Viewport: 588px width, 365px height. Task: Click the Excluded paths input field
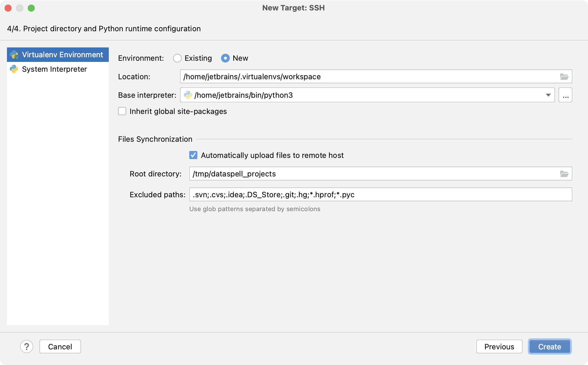(381, 194)
